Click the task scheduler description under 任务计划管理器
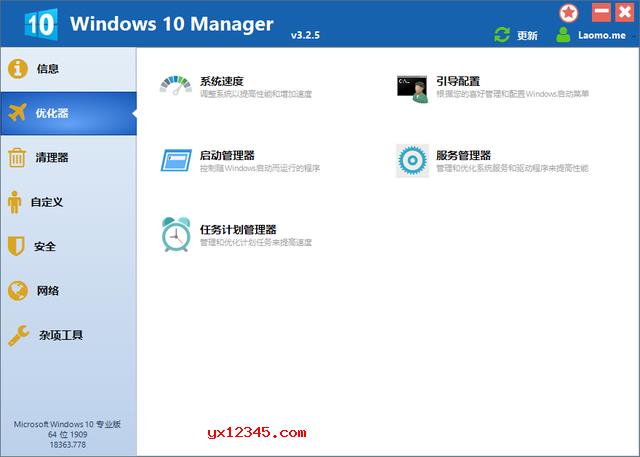 point(256,242)
